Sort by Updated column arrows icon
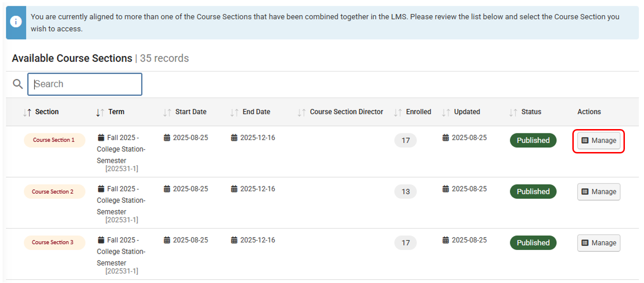The height and width of the screenshot is (283, 644). click(x=446, y=112)
